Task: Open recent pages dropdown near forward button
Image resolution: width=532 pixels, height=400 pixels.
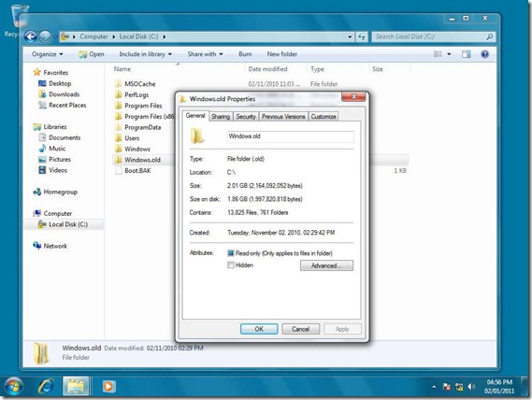Action: 55,37
